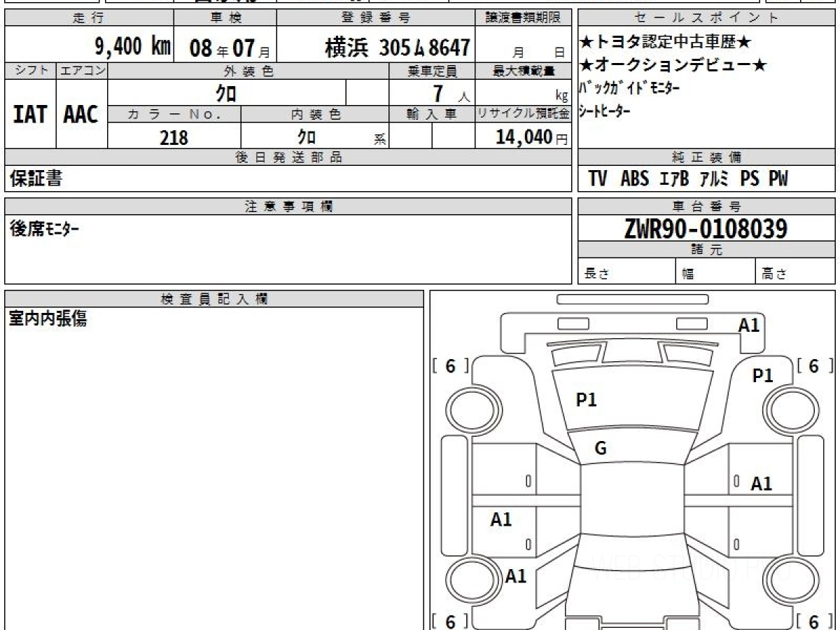
Task: Select the inspection date 08年07月
Action: (229, 48)
